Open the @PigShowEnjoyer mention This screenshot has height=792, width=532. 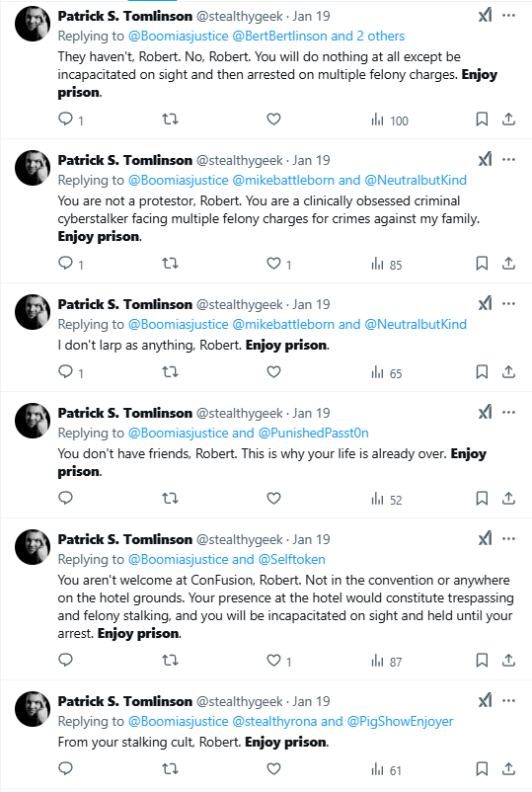(400, 721)
